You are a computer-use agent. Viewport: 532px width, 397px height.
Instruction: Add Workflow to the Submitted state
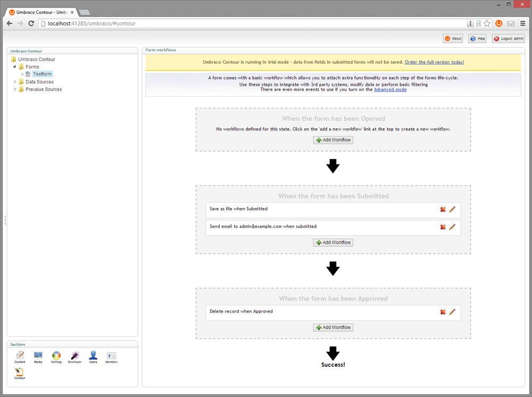pyautogui.click(x=333, y=242)
